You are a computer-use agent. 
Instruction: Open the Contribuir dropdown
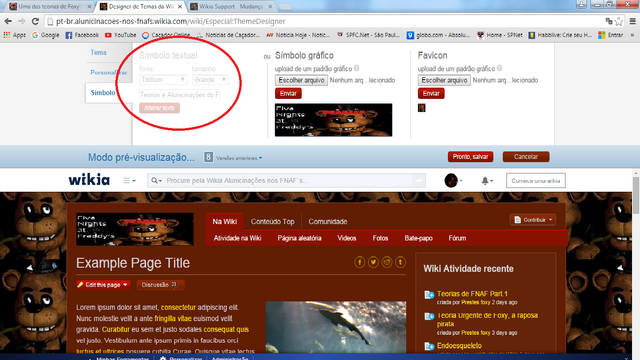(533, 220)
